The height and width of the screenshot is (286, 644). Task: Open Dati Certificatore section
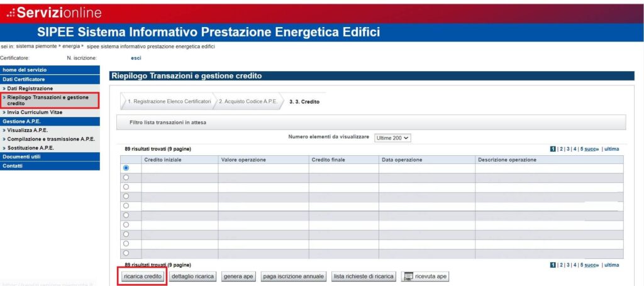[x=50, y=79]
